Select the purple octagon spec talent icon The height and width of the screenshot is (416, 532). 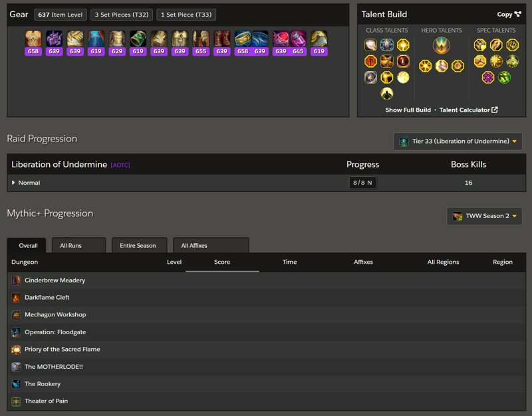pos(488,78)
